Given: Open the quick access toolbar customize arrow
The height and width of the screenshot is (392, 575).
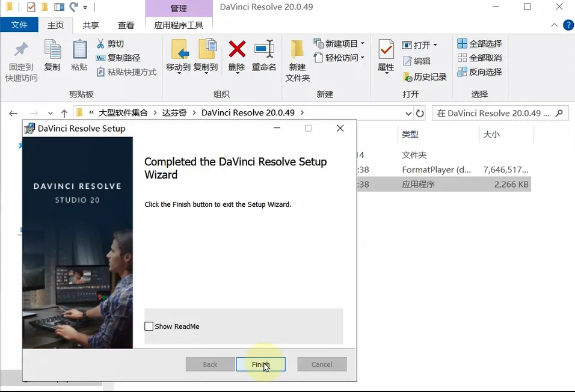Looking at the screenshot, I should pos(85,7).
